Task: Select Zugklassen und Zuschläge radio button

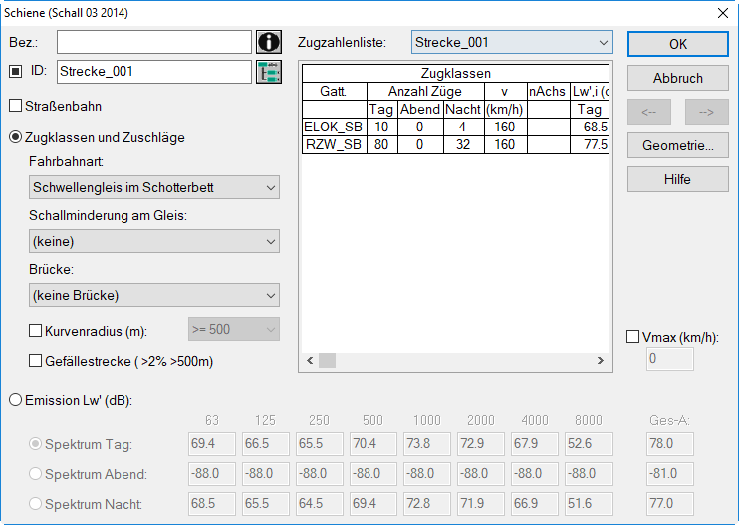Action: (16, 137)
